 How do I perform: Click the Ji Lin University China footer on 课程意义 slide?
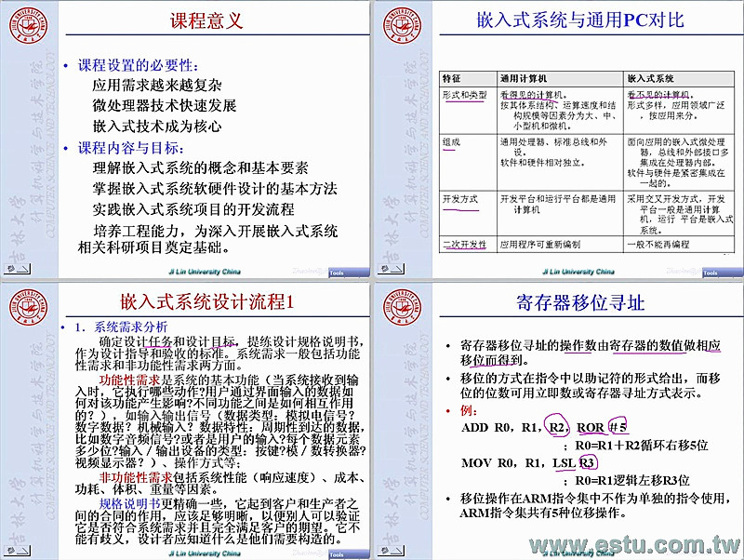coord(205,272)
